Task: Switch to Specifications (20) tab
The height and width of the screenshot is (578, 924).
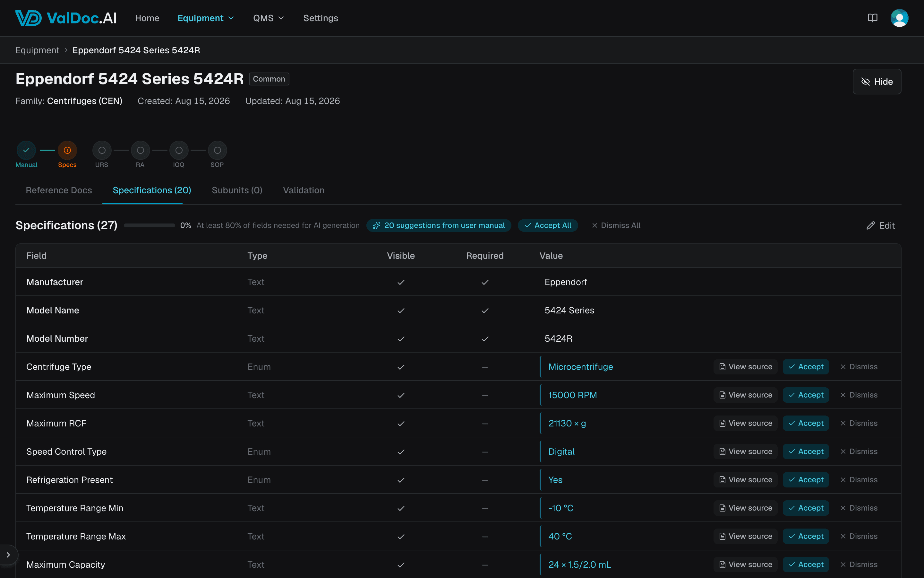Action: pyautogui.click(x=151, y=190)
